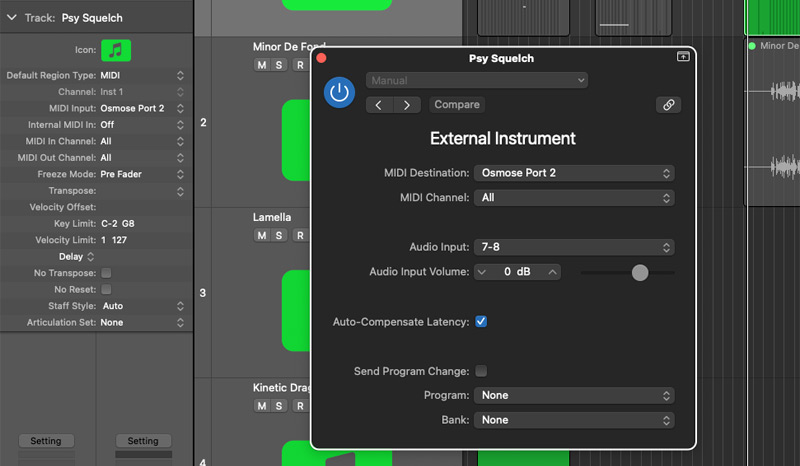Open the Bank None dropdown

click(574, 420)
